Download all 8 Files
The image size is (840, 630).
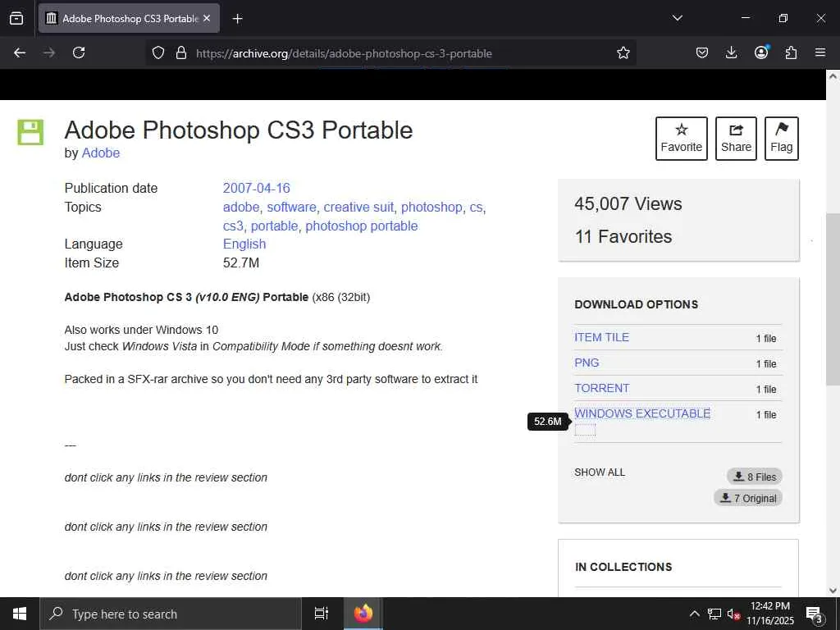pyautogui.click(x=755, y=477)
